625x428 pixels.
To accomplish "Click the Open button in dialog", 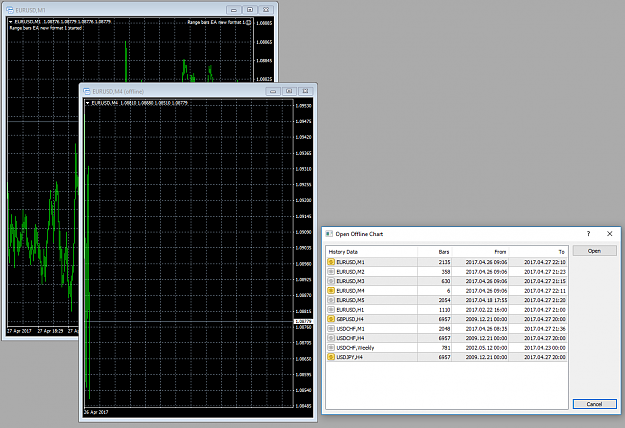I will 594,251.
